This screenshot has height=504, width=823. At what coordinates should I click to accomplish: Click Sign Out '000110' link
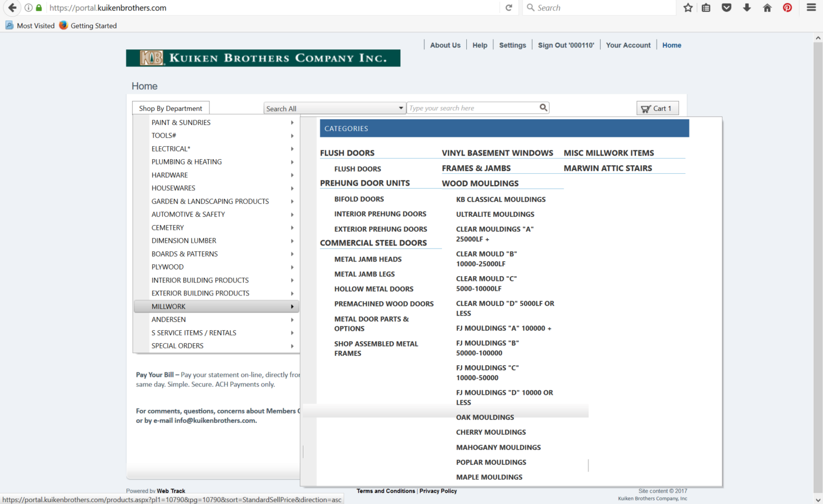[x=566, y=45]
